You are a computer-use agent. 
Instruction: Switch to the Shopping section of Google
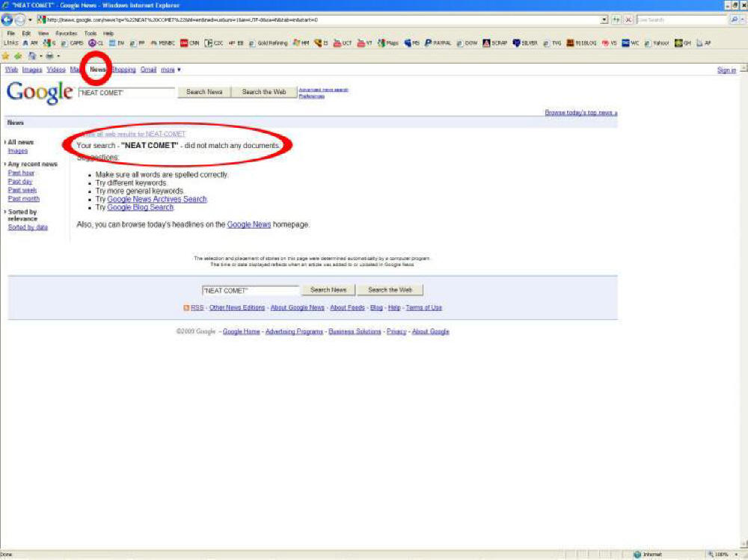[x=122, y=69]
